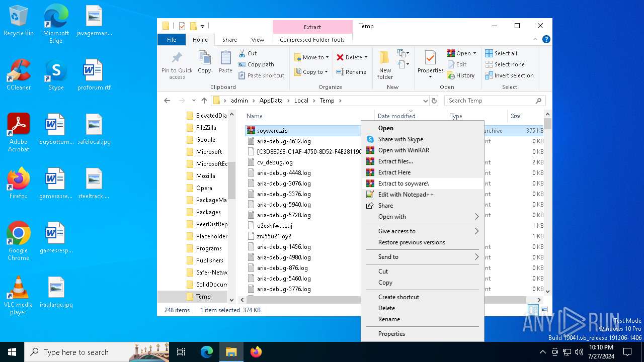Open the Windows Start menu
Viewport: 644px width, 362px height.
tap(12, 352)
